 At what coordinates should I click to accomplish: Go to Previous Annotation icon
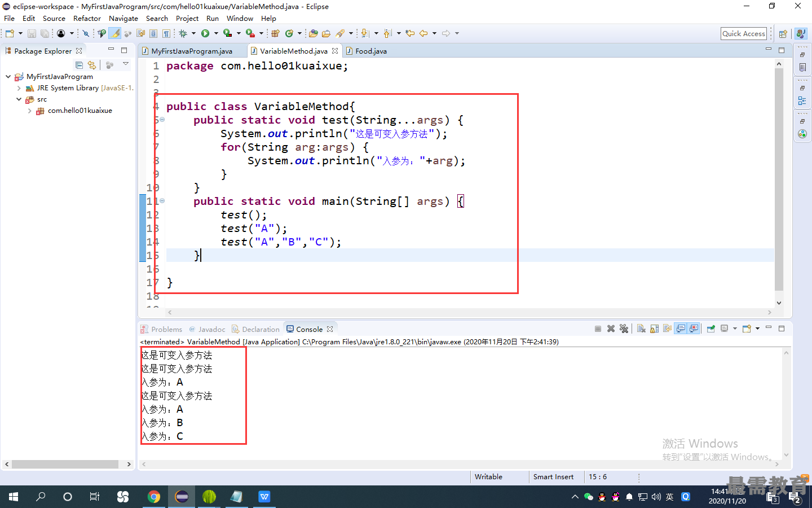coord(388,33)
